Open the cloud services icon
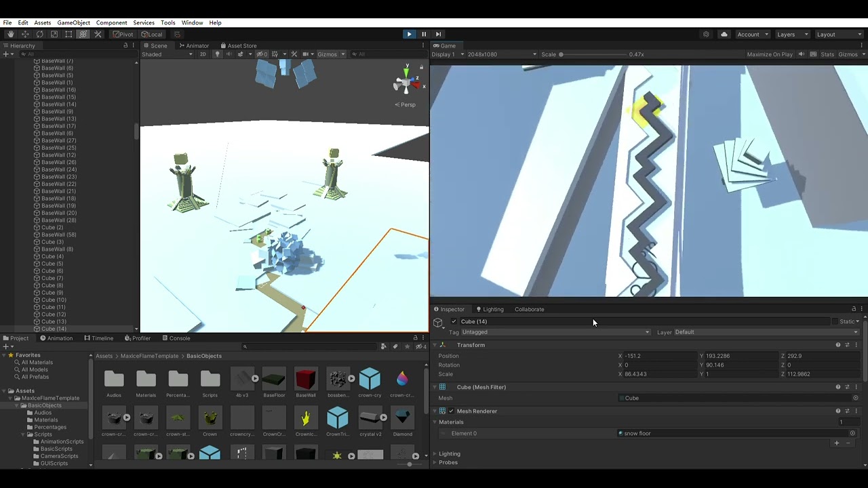The image size is (868, 488). coord(724,34)
